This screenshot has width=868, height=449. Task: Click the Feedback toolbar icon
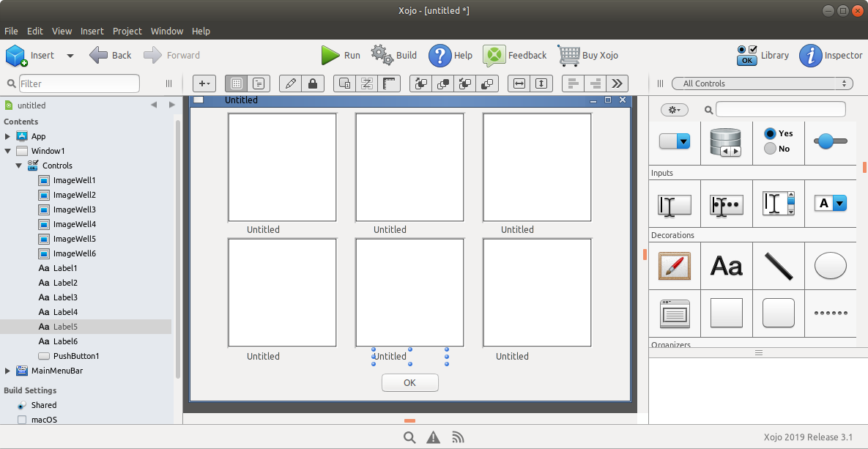(494, 56)
